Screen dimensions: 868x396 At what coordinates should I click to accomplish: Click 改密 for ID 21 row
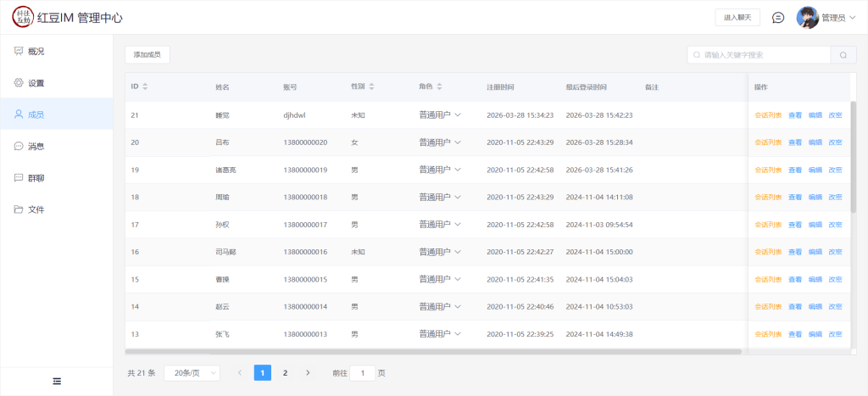click(x=835, y=115)
